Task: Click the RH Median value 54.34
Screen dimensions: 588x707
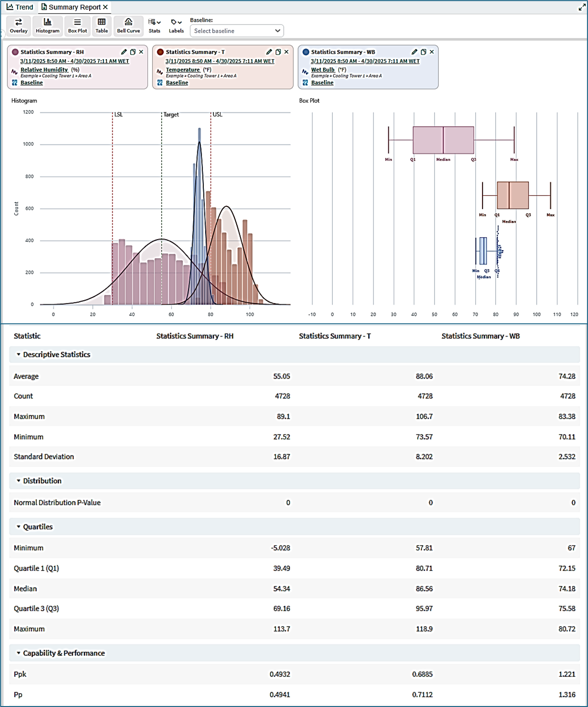Action: 282,589
